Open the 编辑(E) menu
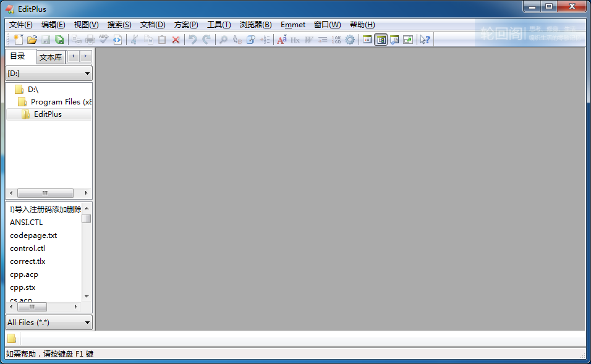Image resolution: width=591 pixels, height=364 pixels. point(53,25)
